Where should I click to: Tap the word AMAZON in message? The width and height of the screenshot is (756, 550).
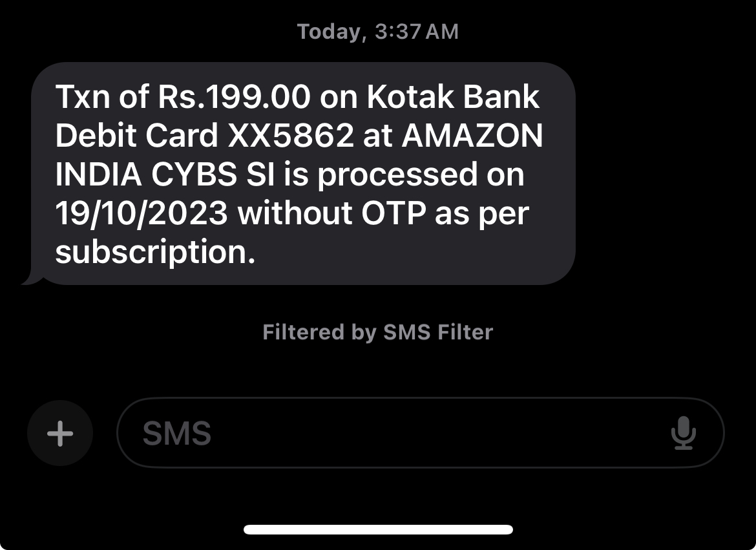click(x=473, y=136)
